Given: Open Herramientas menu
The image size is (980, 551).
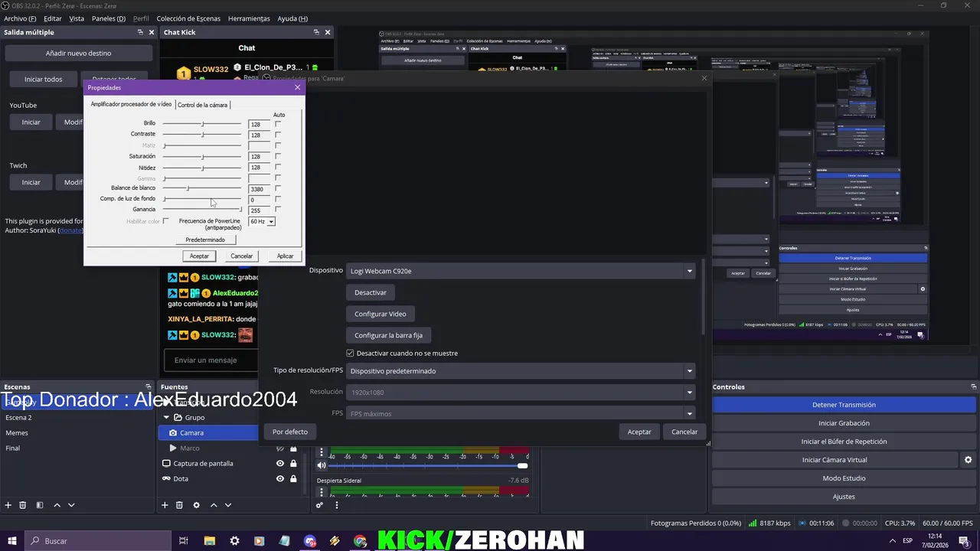Looking at the screenshot, I should click(x=249, y=18).
